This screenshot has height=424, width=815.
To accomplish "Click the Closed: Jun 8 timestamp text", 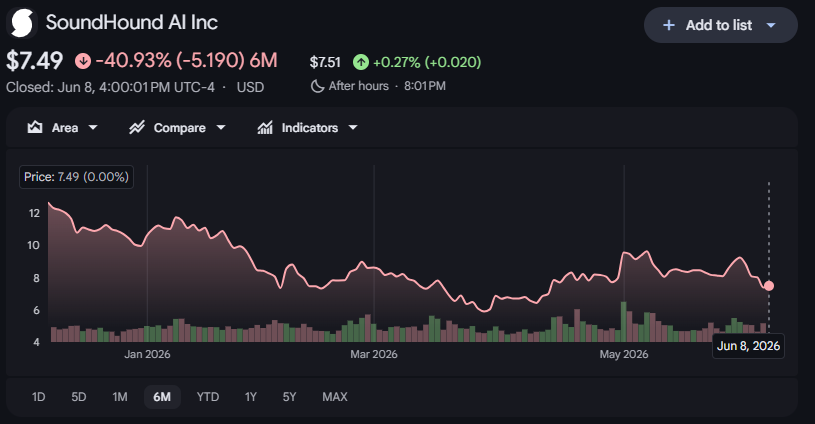I will pos(110,87).
